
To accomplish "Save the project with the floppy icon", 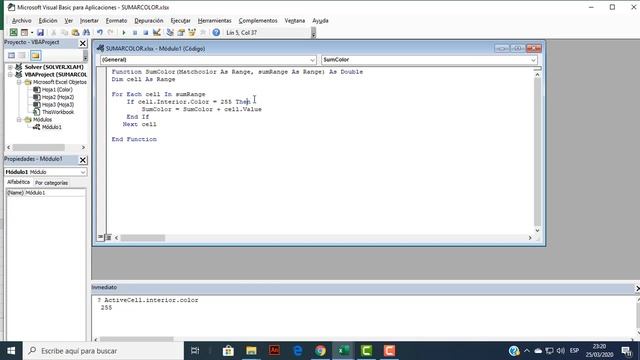I will [x=40, y=33].
